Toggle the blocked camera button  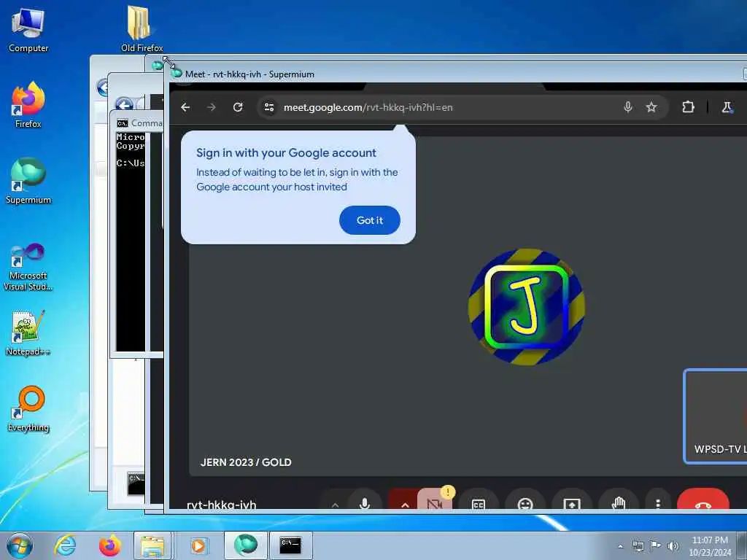click(x=435, y=503)
